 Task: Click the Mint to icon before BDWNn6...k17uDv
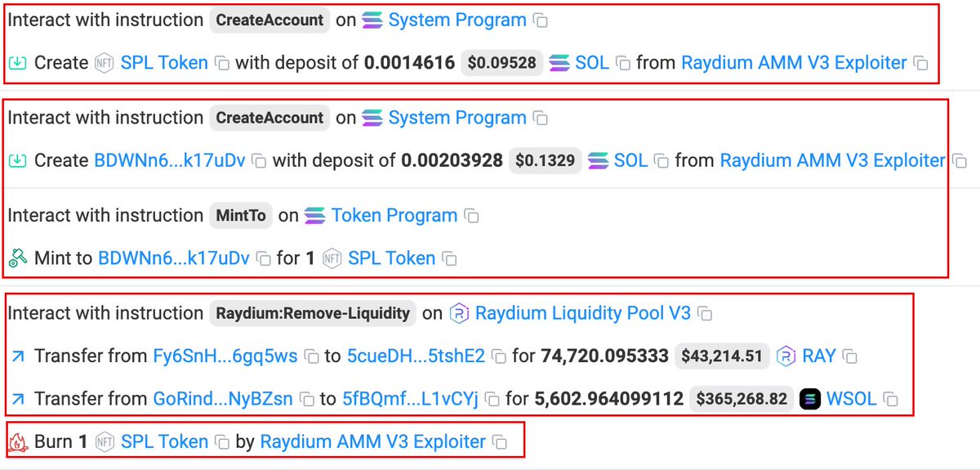point(17,259)
